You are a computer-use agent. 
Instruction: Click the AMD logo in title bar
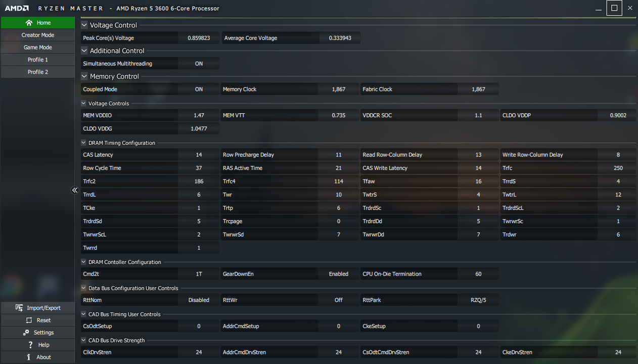point(17,8)
